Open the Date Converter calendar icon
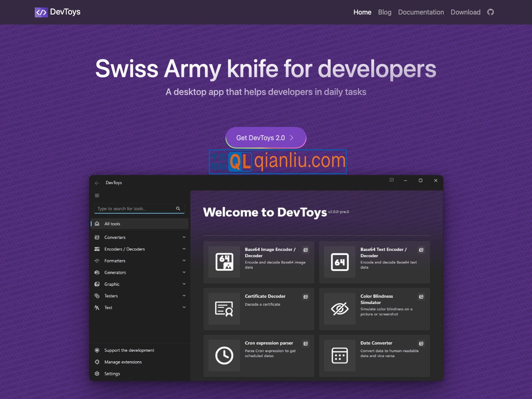 [340, 356]
